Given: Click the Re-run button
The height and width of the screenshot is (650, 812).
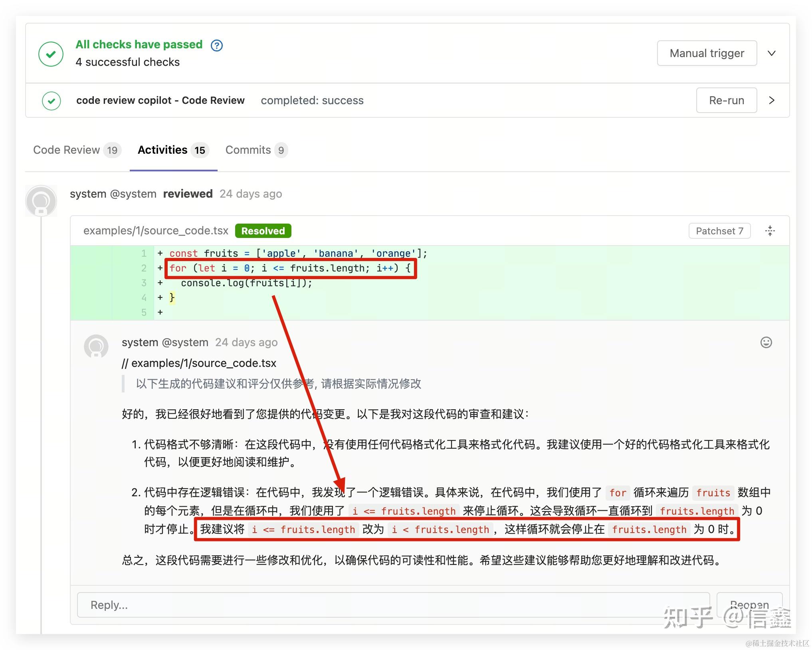Looking at the screenshot, I should [x=726, y=100].
